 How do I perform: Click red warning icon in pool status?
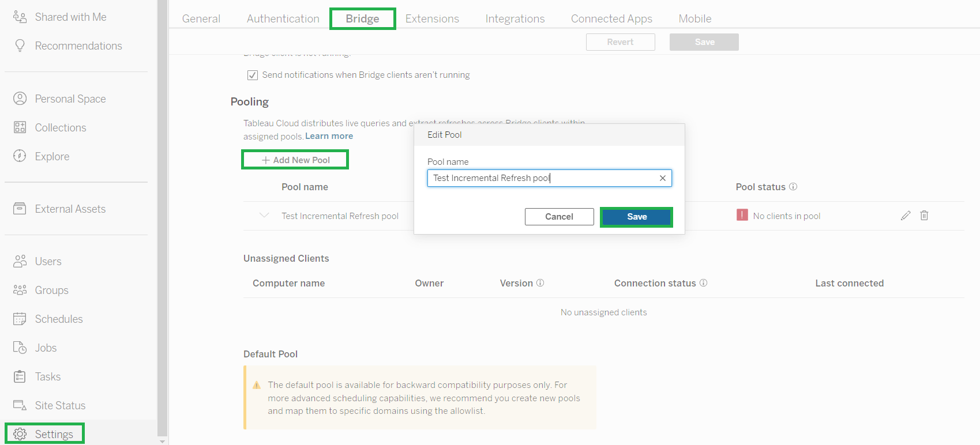click(742, 215)
